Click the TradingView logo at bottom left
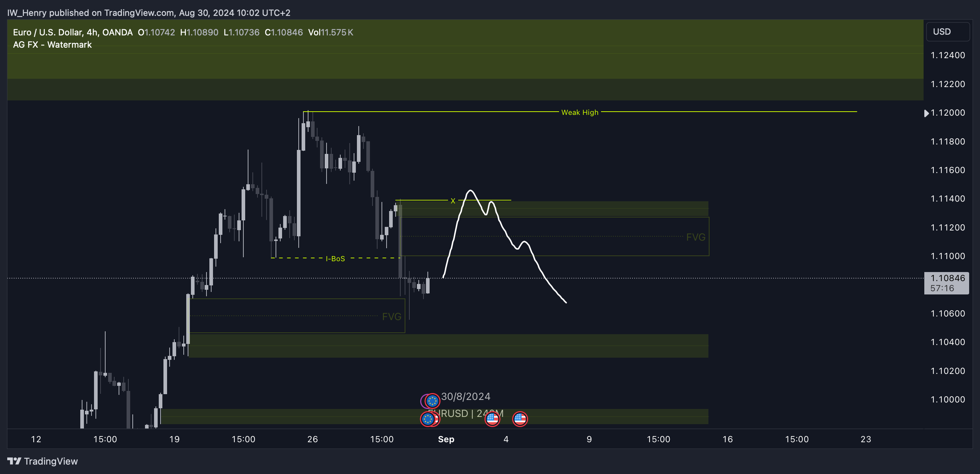 pos(43,461)
